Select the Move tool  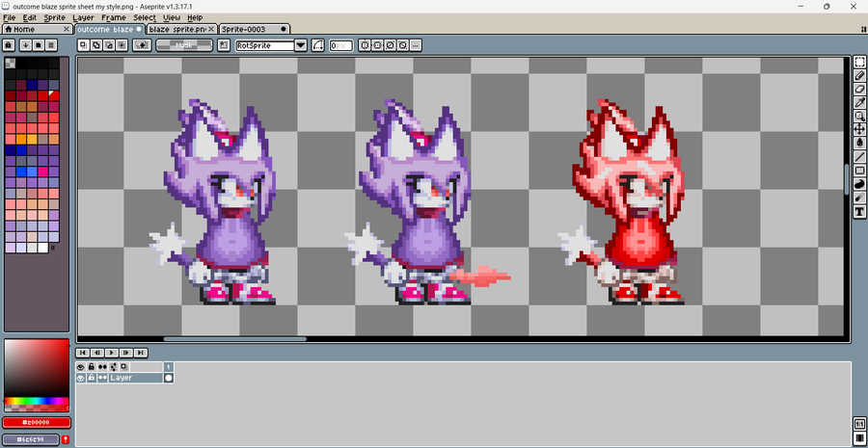click(x=859, y=129)
